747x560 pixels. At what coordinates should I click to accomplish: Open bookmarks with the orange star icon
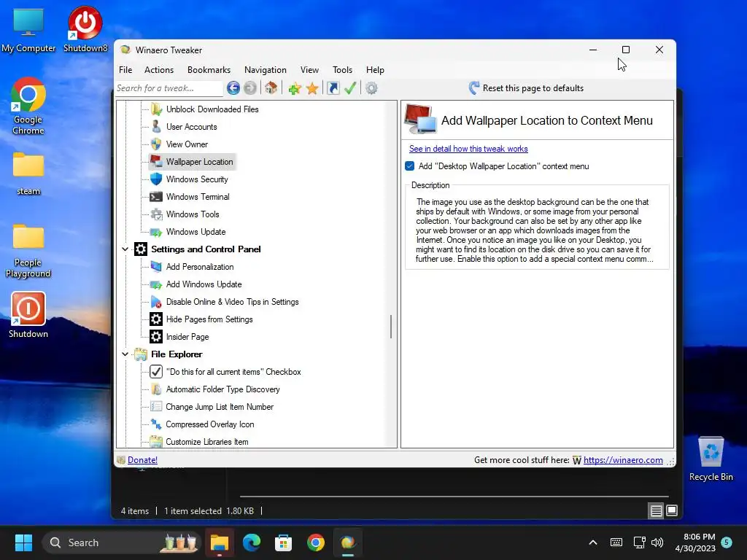pyautogui.click(x=312, y=88)
